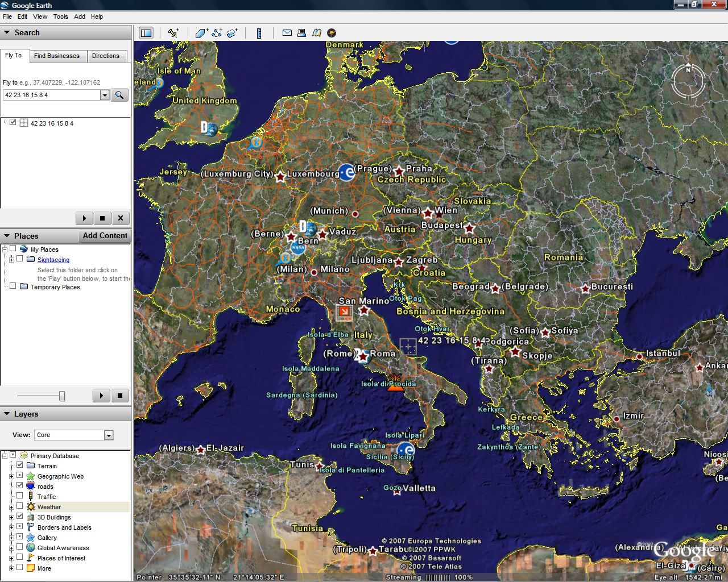
Task: Click the Add Image Overlay icon
Action: pyautogui.click(x=232, y=33)
